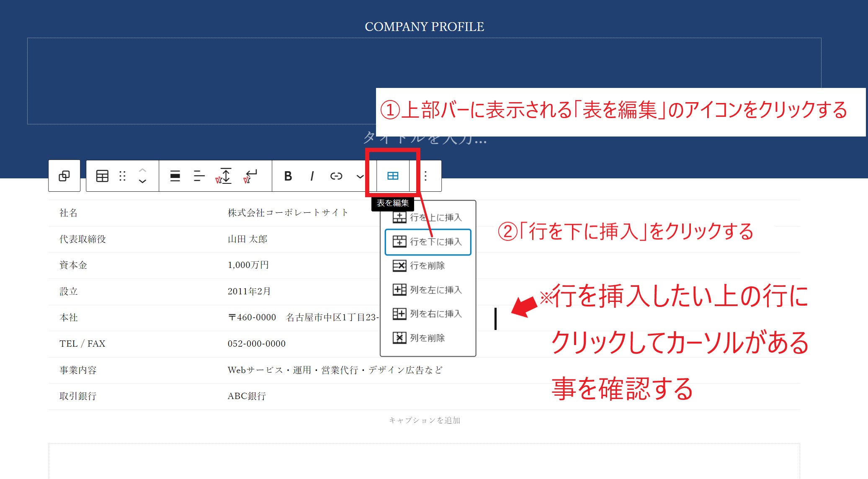Choose 列を左に挿入 menu option
868x479 pixels.
click(x=428, y=290)
